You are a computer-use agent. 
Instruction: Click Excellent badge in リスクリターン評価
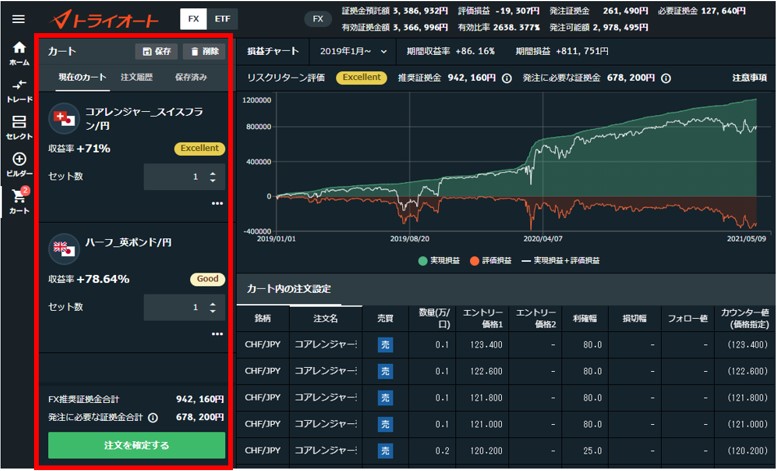[361, 78]
